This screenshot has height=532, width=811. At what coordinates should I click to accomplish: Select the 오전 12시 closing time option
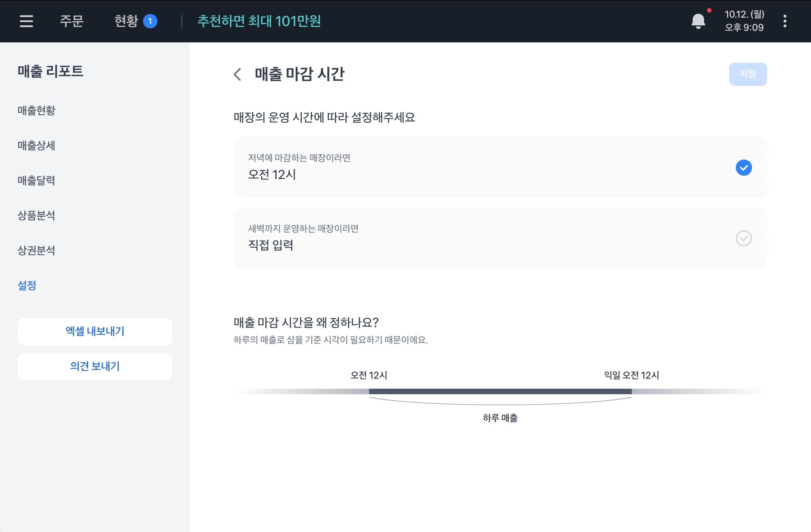[x=500, y=168]
